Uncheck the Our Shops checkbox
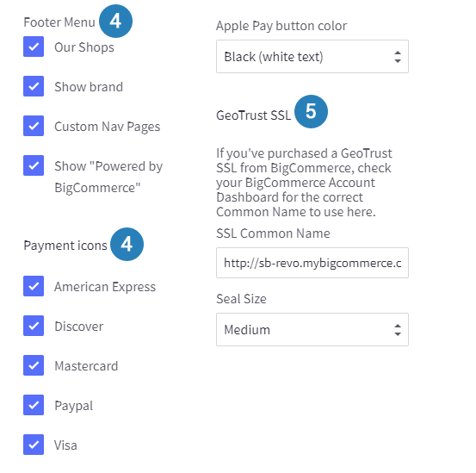Viewport: 476px width, 473px height. 34,47
